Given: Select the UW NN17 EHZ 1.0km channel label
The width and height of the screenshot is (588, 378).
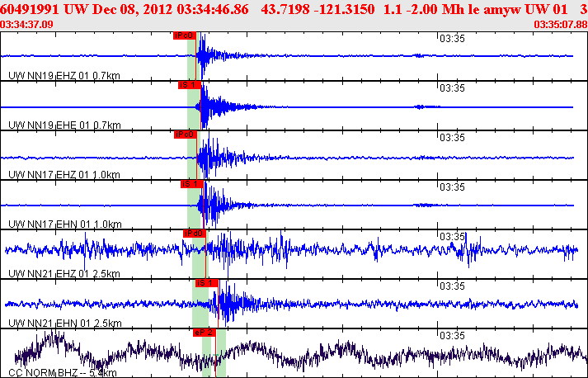Looking at the screenshot, I should coord(52,175).
